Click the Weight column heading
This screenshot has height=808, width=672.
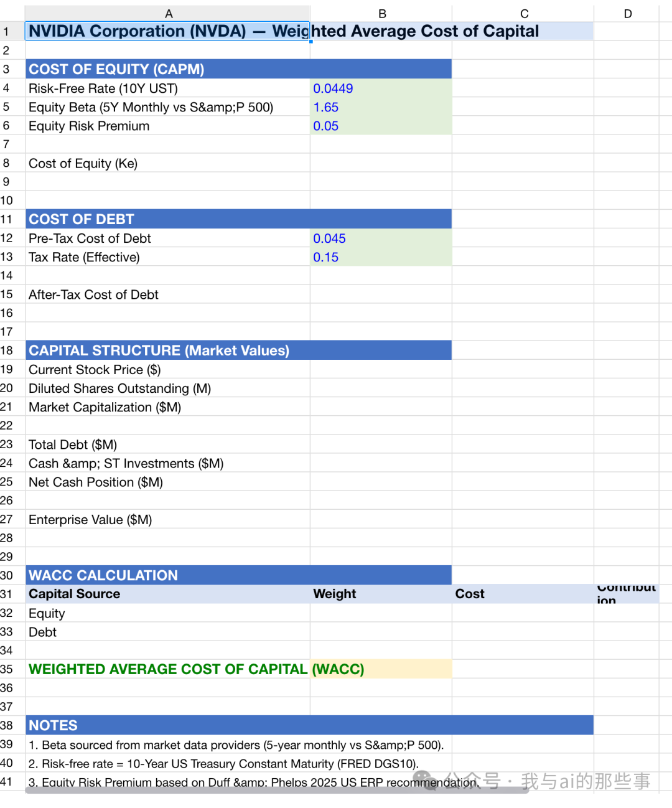click(x=381, y=594)
